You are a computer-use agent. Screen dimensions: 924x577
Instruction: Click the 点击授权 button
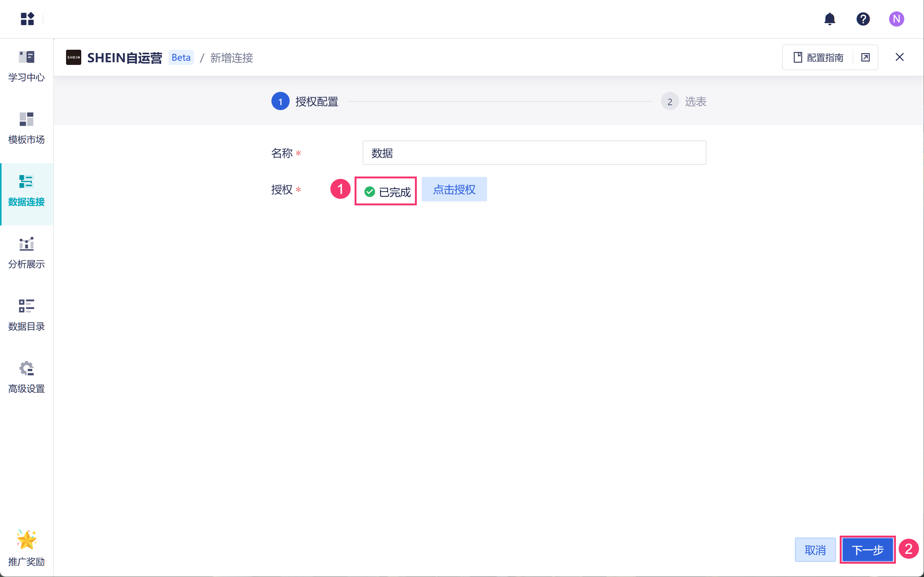pos(454,189)
